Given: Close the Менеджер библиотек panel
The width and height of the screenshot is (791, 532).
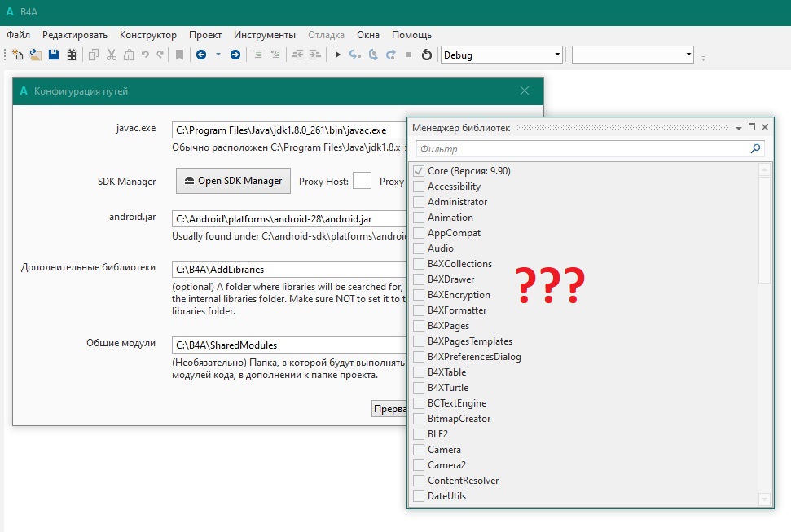Looking at the screenshot, I should pos(765,127).
